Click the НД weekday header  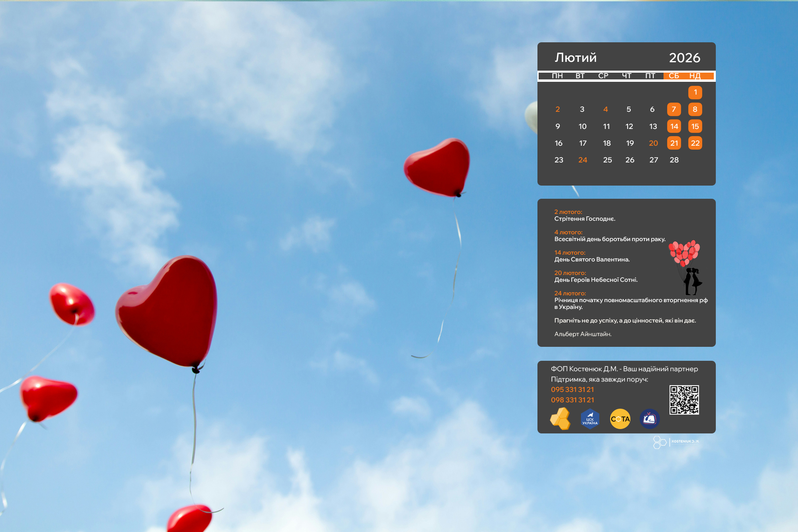(x=695, y=76)
